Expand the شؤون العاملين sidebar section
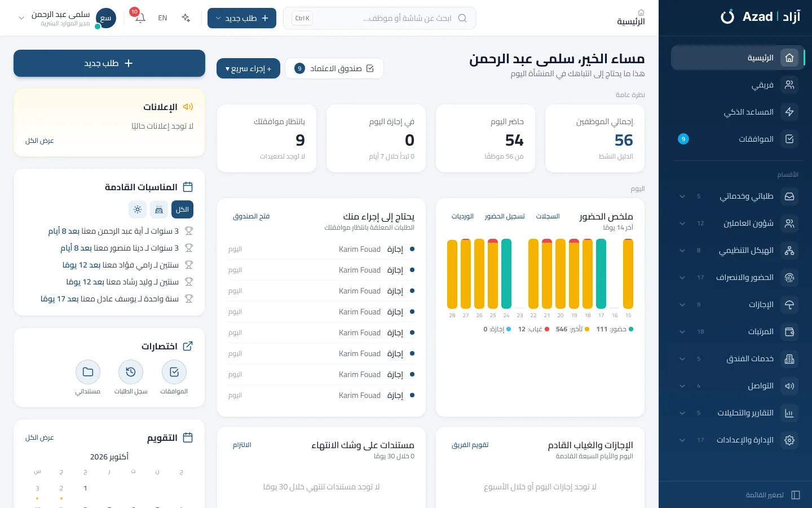The height and width of the screenshot is (508, 812). (x=738, y=224)
